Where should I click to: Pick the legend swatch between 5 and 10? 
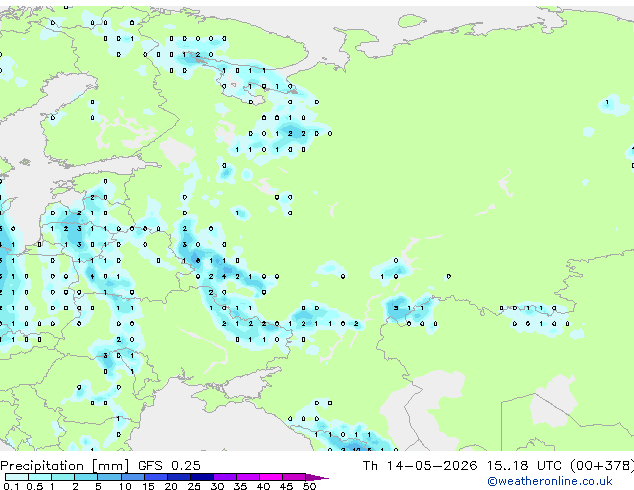coord(109,477)
